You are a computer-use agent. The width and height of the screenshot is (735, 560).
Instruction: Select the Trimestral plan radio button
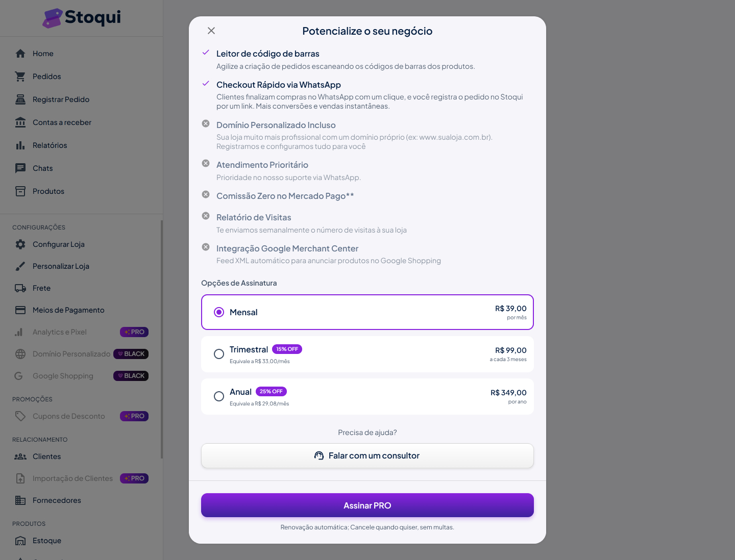pos(219,354)
